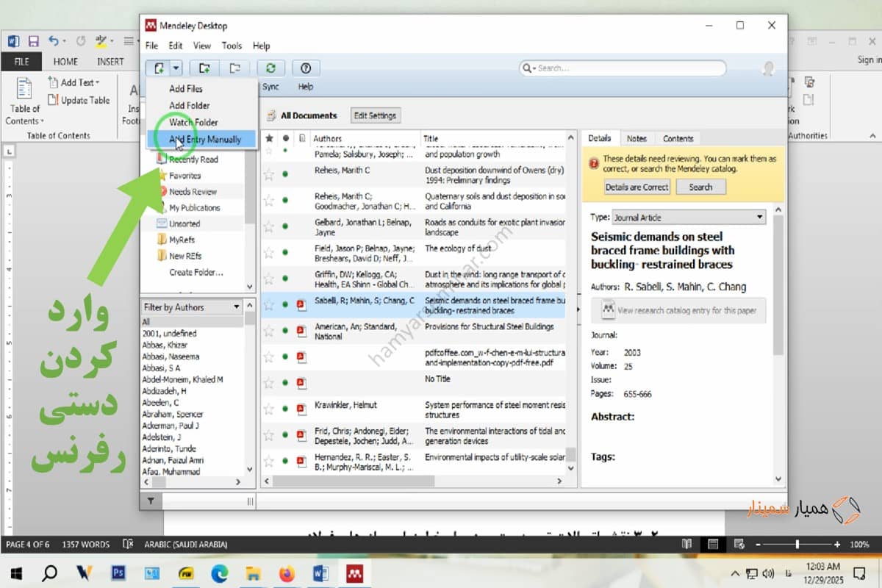Star the Gelbard, Jonathan L document
This screenshot has width=882, height=588.
click(x=269, y=227)
